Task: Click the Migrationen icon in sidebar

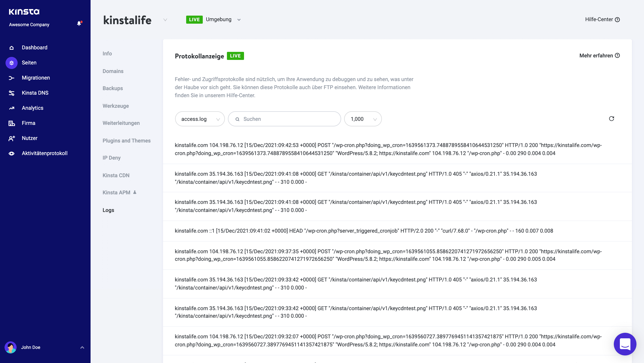Action: point(12,78)
